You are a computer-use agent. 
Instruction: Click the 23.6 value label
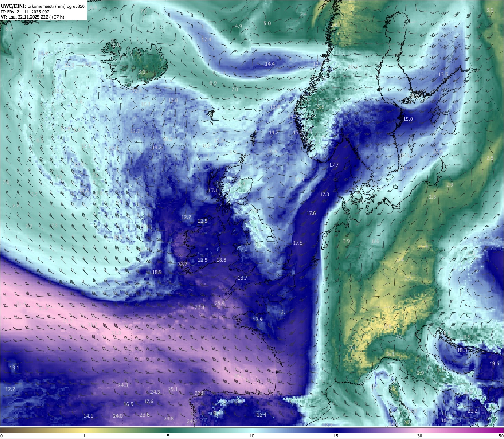[145, 415]
